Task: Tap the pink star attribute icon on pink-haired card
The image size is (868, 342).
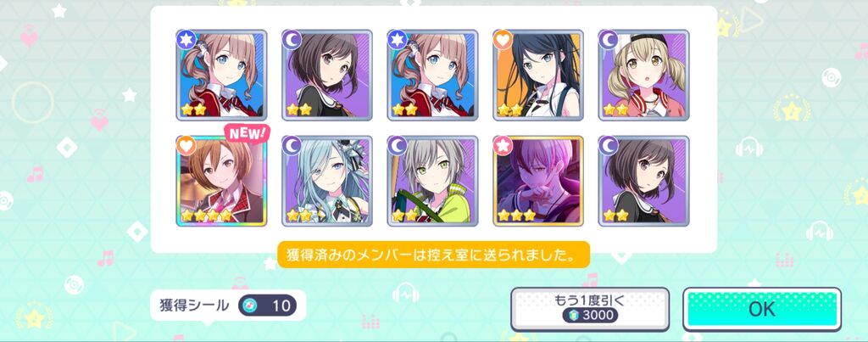Action: pyautogui.click(x=504, y=146)
